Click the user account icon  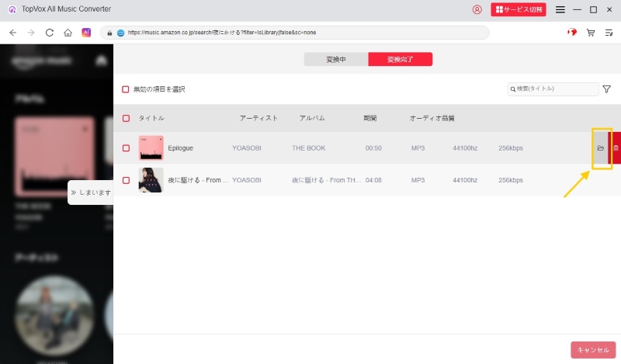click(477, 9)
